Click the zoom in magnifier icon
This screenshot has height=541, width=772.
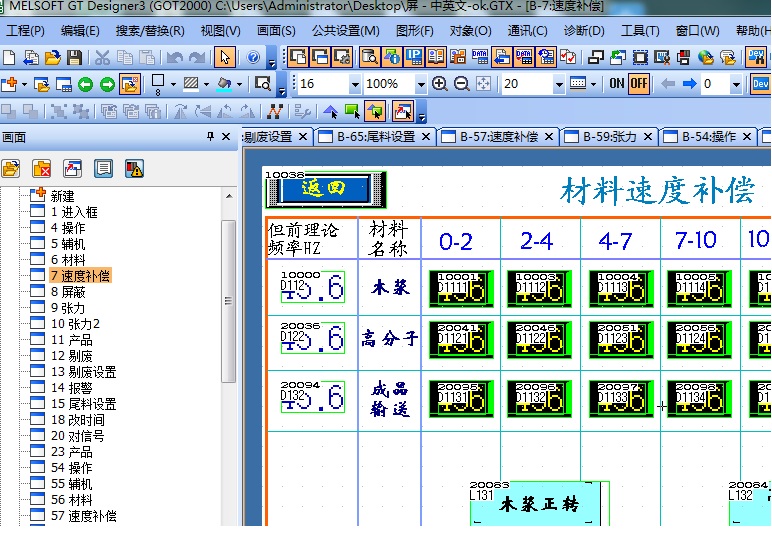[439, 84]
